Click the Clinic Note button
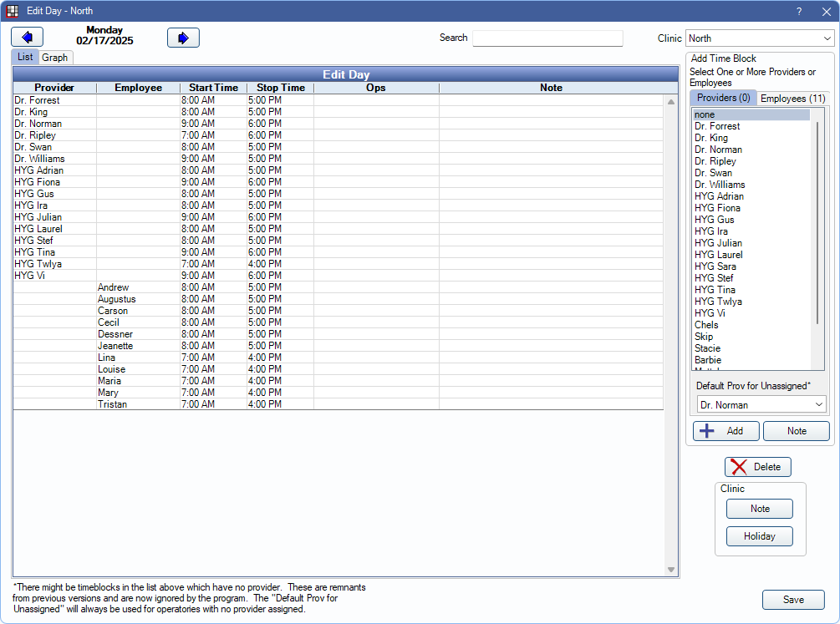 759,509
